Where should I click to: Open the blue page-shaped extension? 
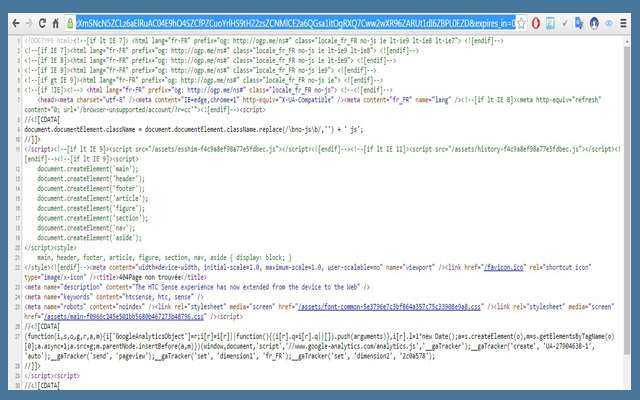[550, 23]
